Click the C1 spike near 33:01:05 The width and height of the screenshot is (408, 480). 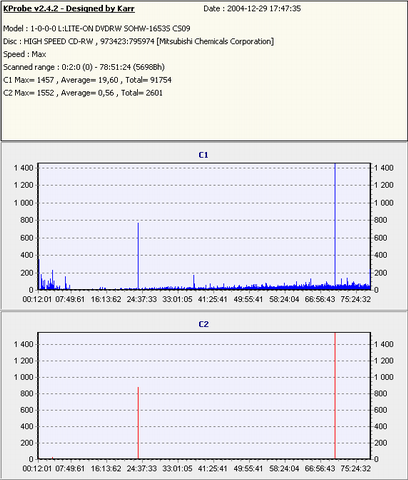[x=194, y=282]
